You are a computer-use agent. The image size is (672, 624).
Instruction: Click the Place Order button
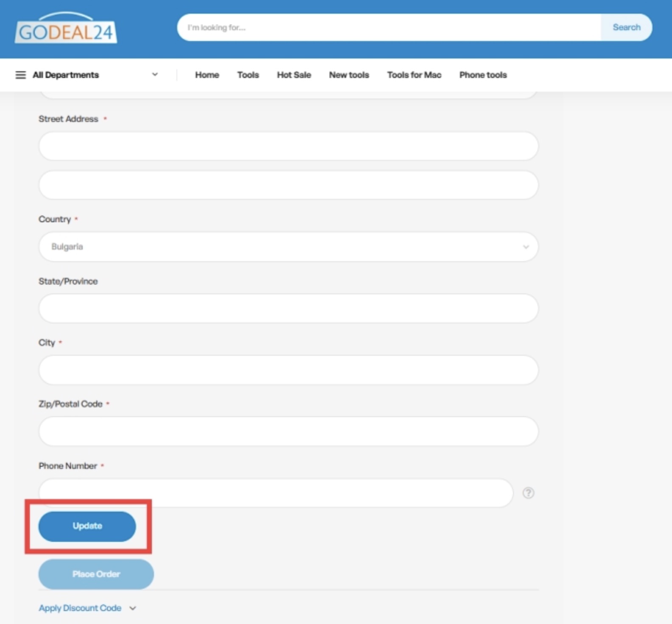click(x=96, y=574)
